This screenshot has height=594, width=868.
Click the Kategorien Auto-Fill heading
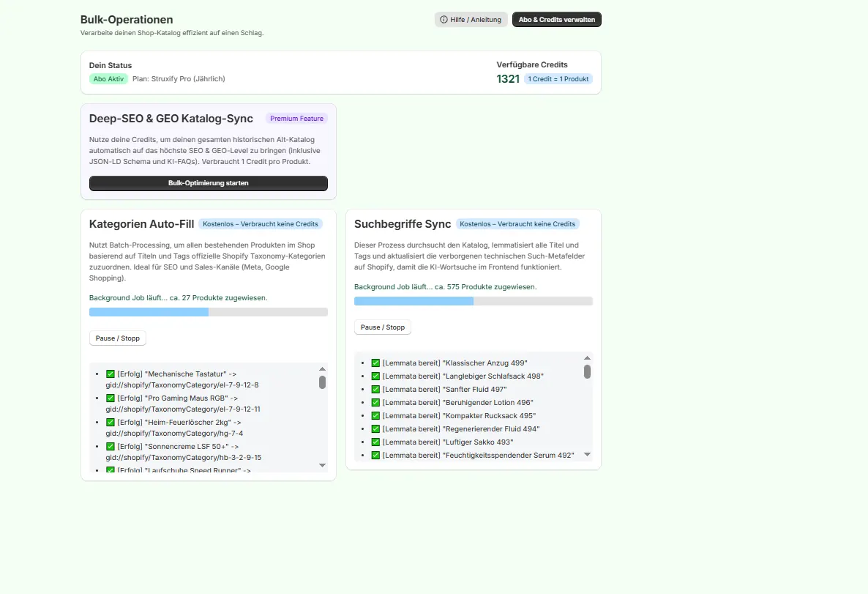[141, 224]
